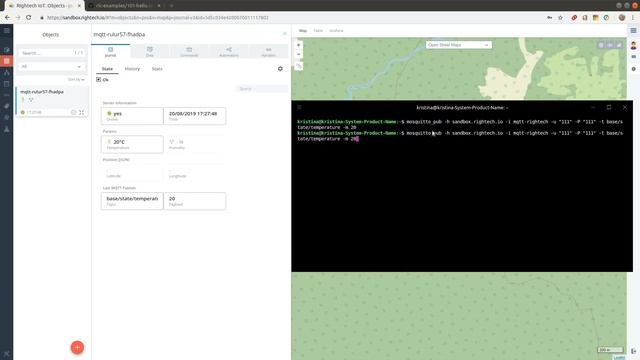Open the All filter dropdown
The width and height of the screenshot is (640, 360).
[51, 67]
